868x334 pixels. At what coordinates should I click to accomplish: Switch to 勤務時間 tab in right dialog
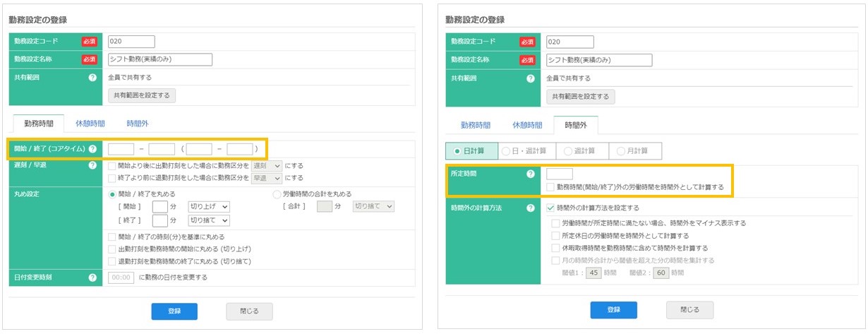pyautogui.click(x=476, y=125)
